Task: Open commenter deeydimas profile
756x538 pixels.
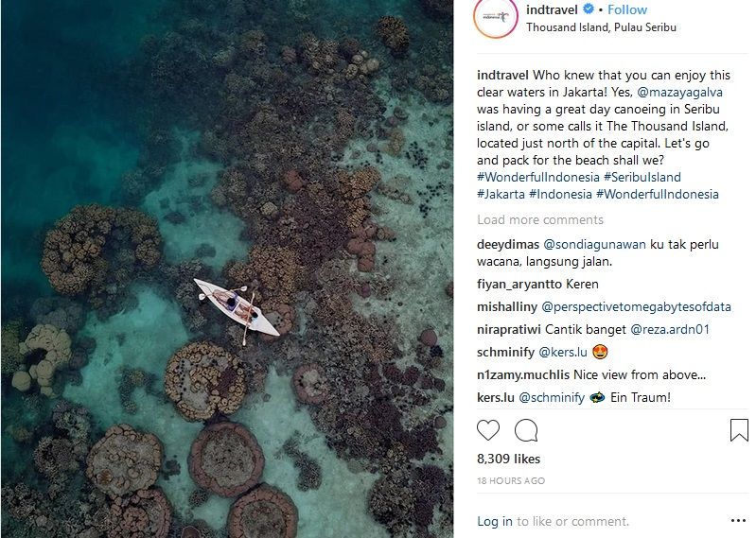Action: [x=506, y=244]
